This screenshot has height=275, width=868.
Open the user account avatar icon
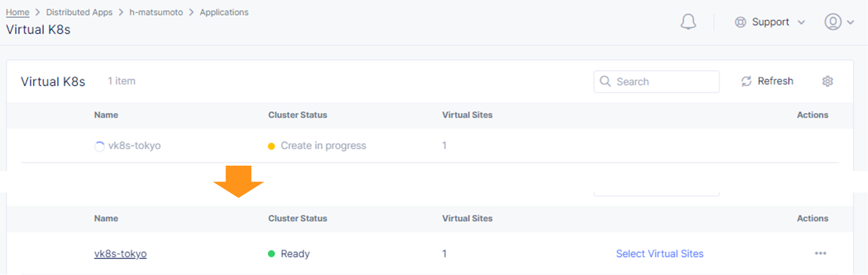[x=833, y=22]
